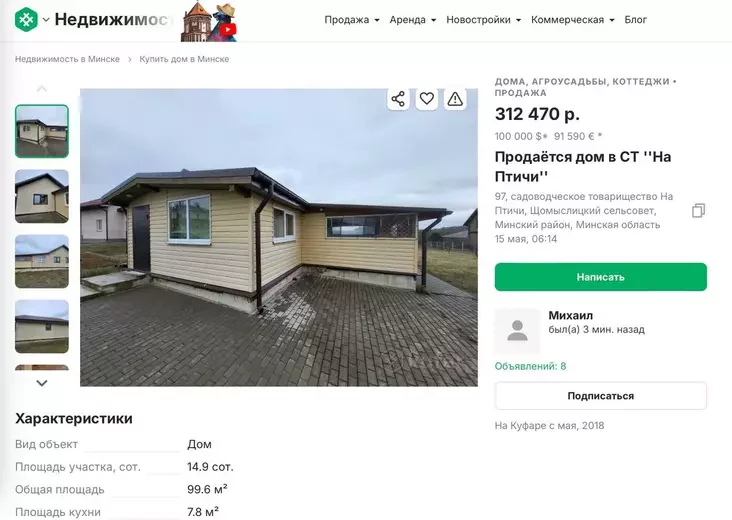Screen dimensions: 732x520
Task: Open the Продажа dropdown menu
Action: tap(352, 20)
